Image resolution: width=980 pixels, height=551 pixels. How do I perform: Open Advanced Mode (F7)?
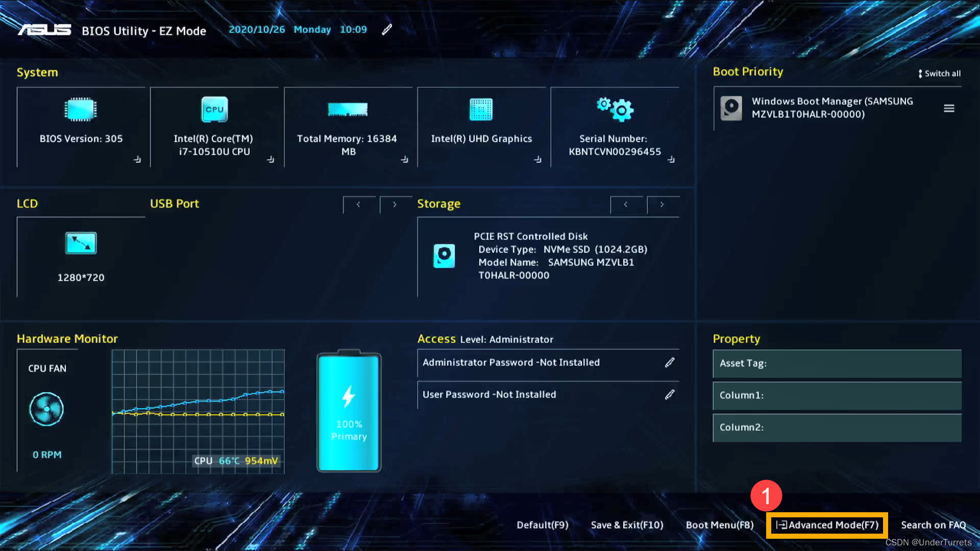[x=827, y=525]
